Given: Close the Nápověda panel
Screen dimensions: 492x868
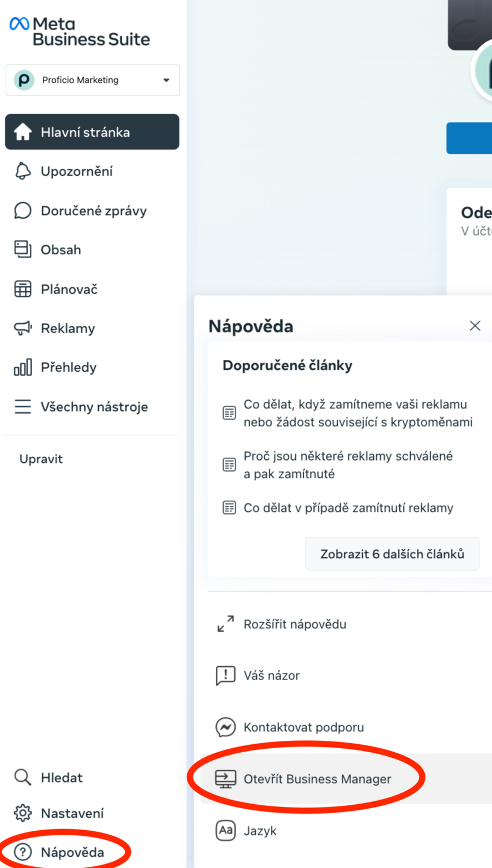Looking at the screenshot, I should tap(475, 325).
